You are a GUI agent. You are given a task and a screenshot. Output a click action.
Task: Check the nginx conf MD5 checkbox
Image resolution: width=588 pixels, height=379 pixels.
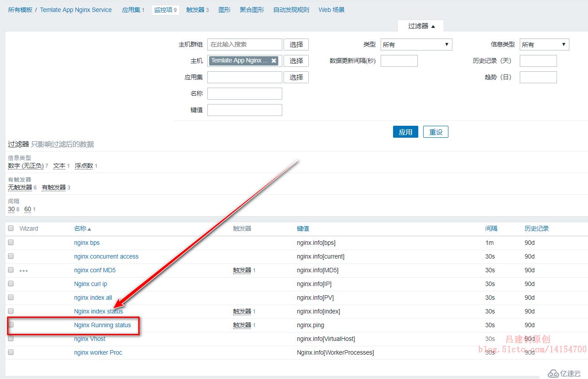point(11,270)
